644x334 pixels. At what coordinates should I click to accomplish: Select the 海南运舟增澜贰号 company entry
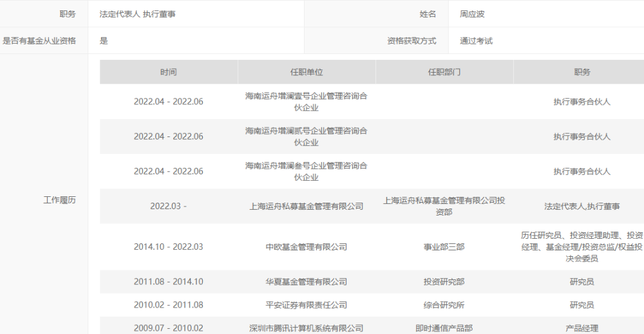[307, 136]
